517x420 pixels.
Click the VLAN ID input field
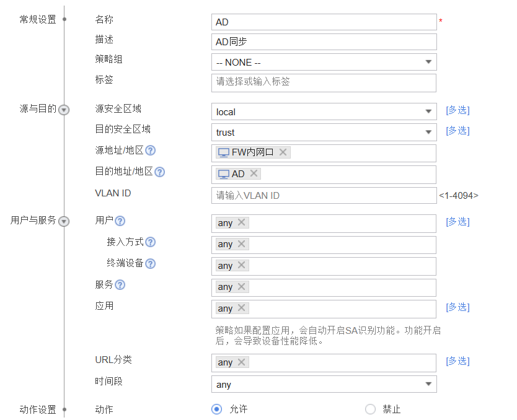point(324,195)
